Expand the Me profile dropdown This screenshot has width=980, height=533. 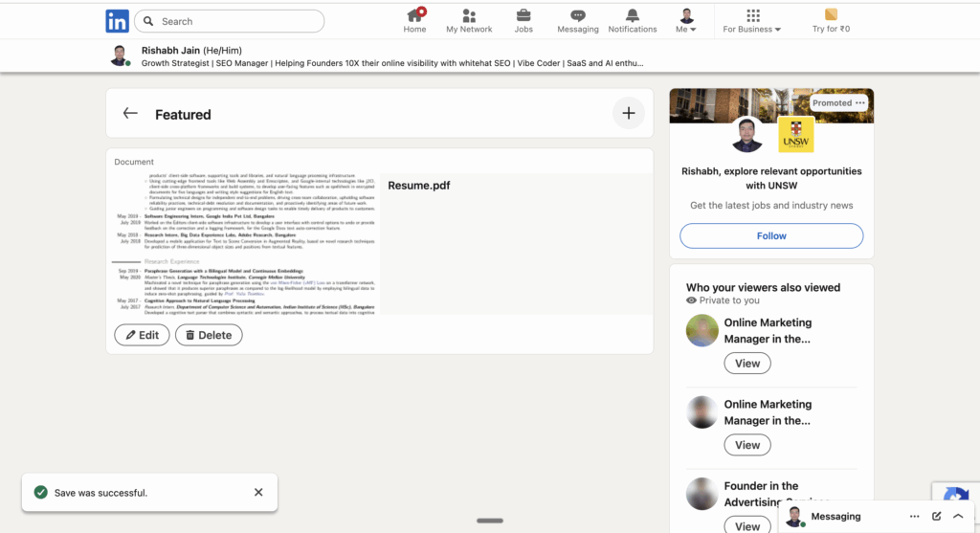point(686,21)
